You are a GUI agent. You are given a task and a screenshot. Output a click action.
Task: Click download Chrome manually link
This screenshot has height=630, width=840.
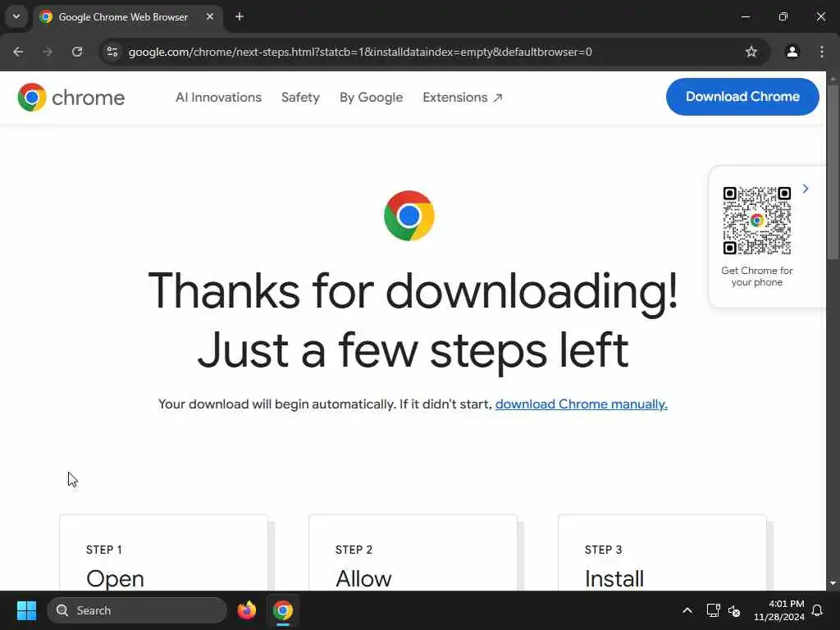[x=582, y=404]
